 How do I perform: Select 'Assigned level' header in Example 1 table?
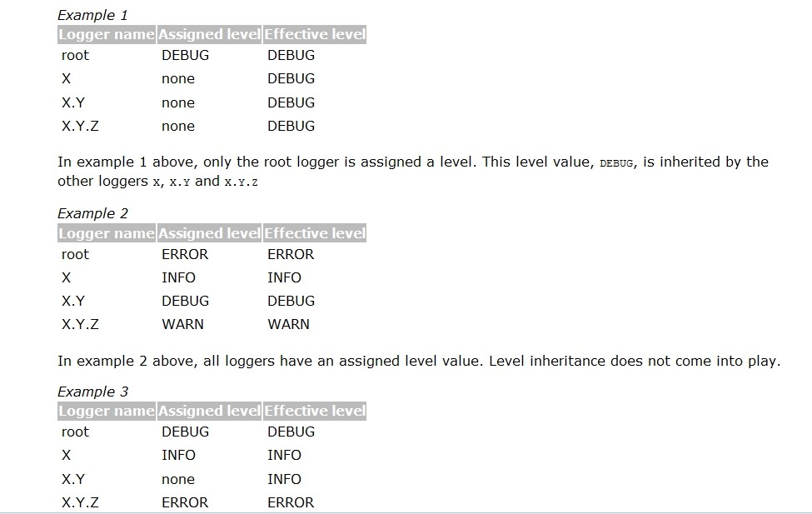[x=209, y=34]
